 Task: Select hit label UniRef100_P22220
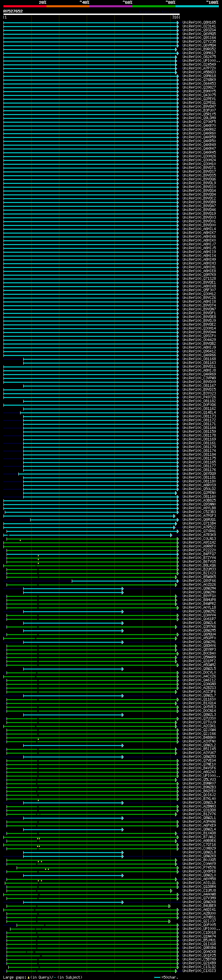199,550
